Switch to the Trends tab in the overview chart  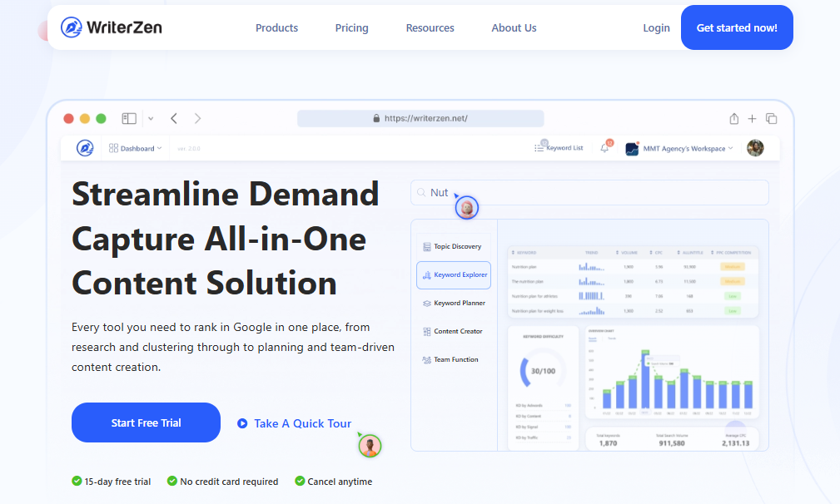click(x=612, y=338)
